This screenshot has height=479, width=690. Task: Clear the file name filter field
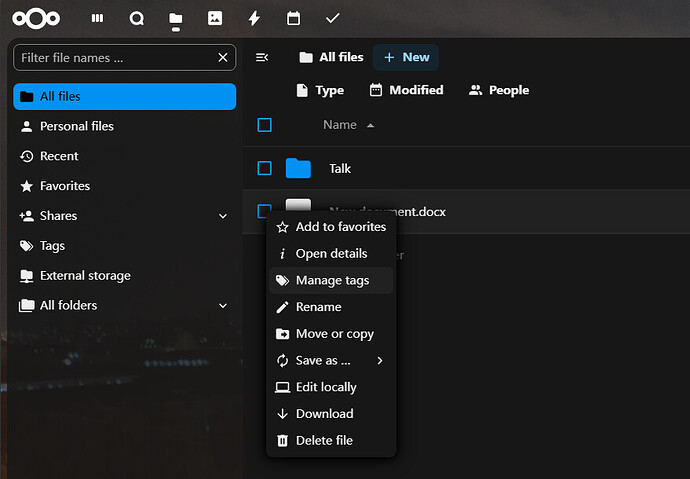[223, 58]
